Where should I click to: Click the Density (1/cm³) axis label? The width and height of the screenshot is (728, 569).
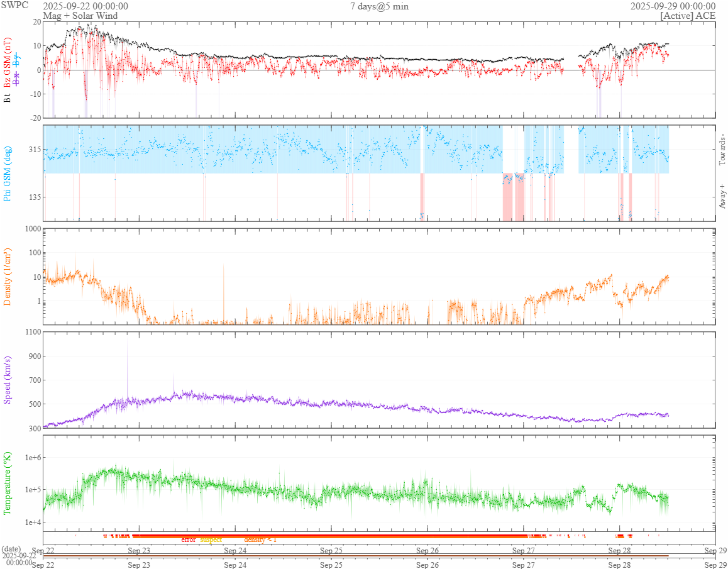7,277
